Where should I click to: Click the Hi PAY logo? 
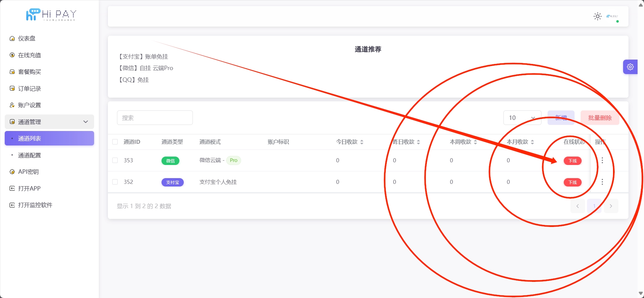pos(51,15)
